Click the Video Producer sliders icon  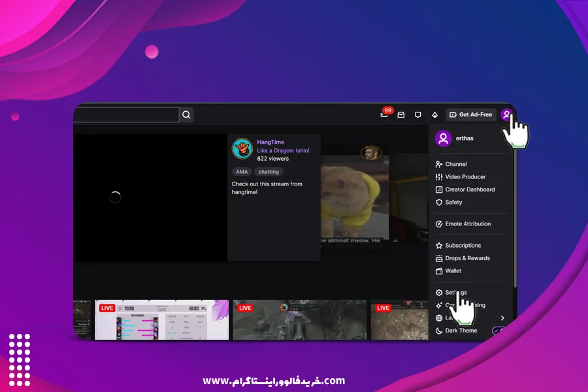click(439, 177)
